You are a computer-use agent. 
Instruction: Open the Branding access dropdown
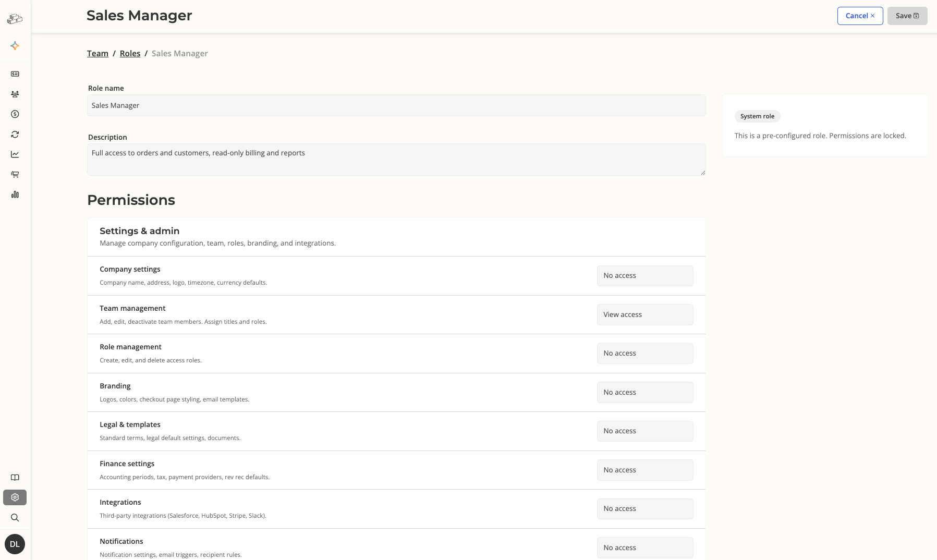click(x=645, y=392)
